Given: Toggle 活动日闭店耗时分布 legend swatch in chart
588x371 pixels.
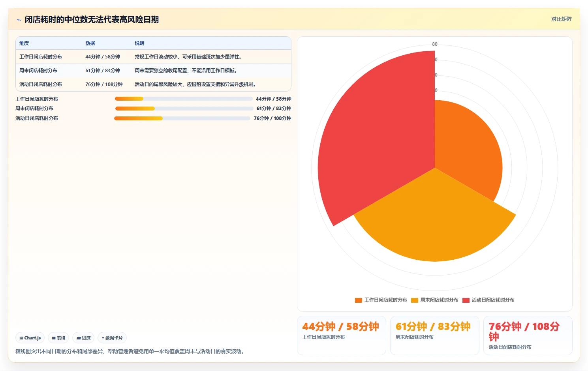Looking at the screenshot, I should 466,300.
